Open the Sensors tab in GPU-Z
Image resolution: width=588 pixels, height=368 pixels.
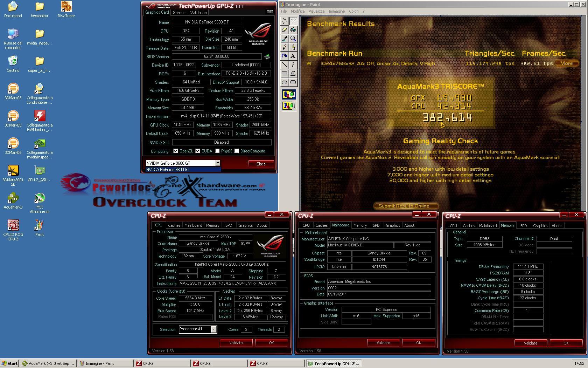(x=180, y=13)
